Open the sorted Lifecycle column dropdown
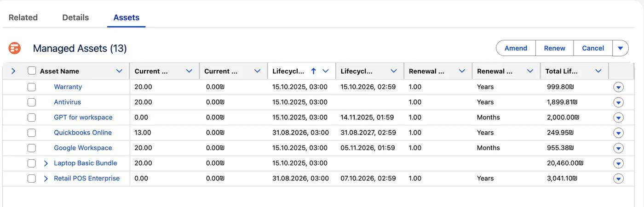644x207 pixels. [326, 71]
